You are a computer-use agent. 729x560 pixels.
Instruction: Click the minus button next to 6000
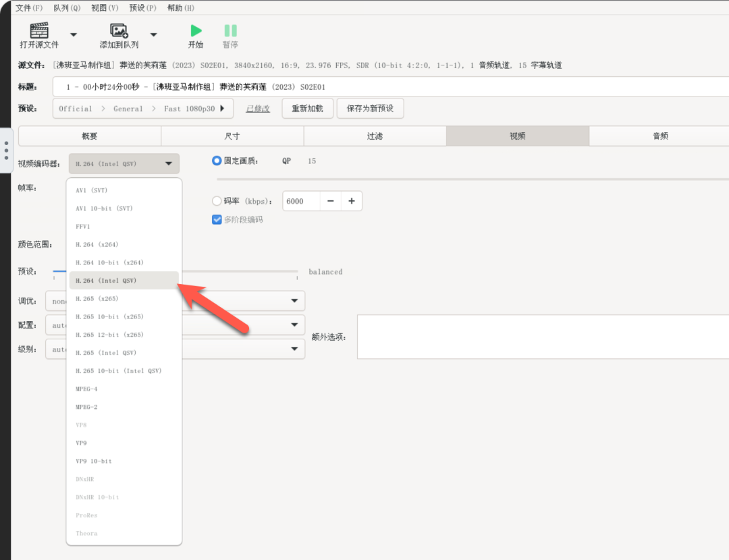(331, 201)
